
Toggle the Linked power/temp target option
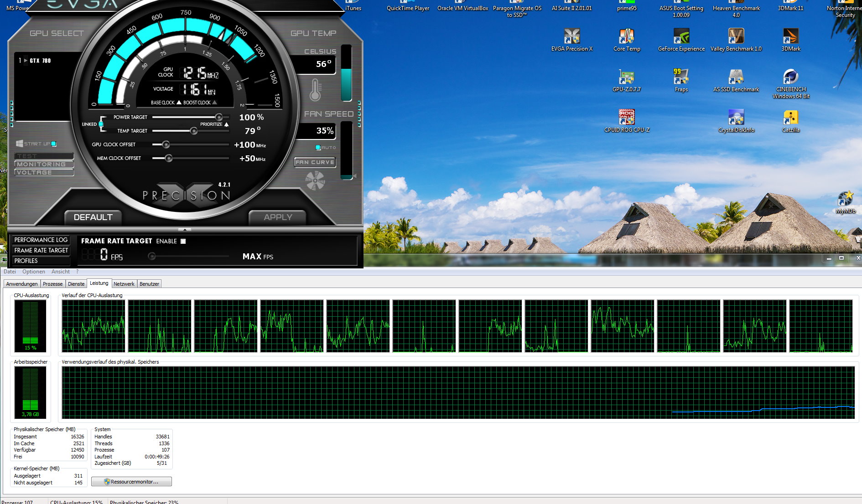coord(101,124)
